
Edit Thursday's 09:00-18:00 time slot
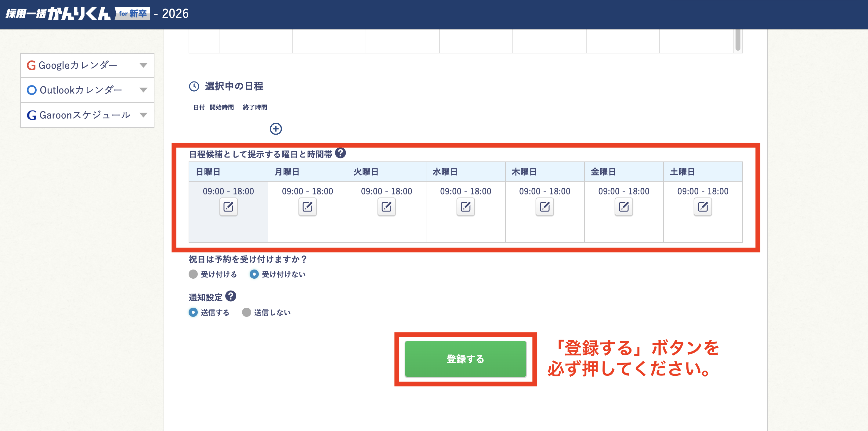[544, 207]
